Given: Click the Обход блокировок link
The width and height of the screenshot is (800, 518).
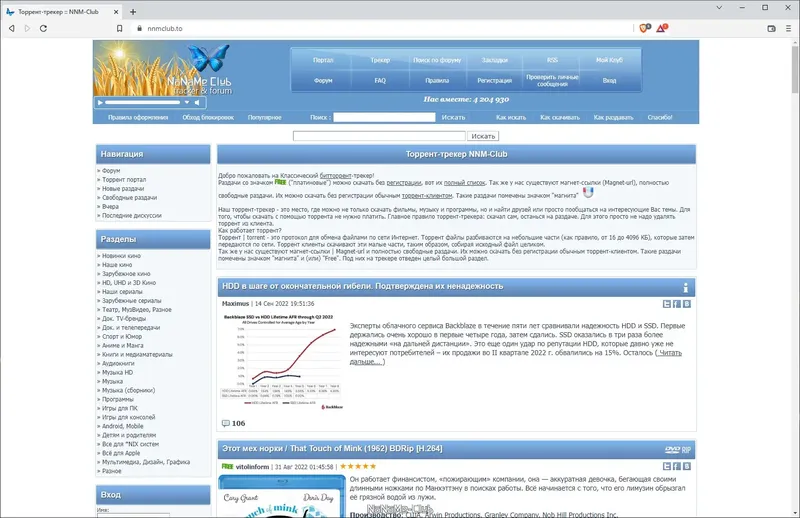Looking at the screenshot, I should (x=208, y=117).
